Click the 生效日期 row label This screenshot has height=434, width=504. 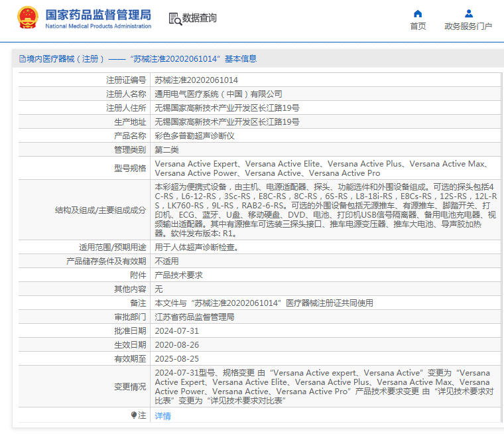[130, 345]
